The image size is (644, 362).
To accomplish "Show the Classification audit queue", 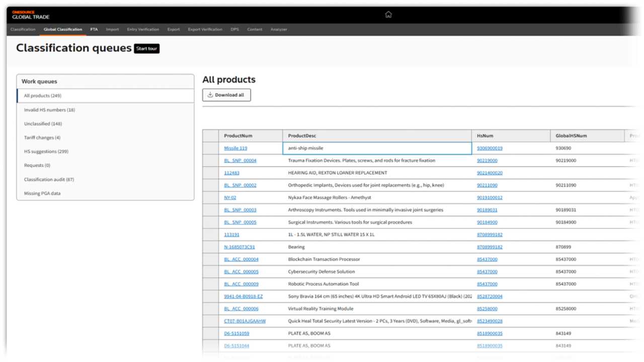I will point(49,179).
